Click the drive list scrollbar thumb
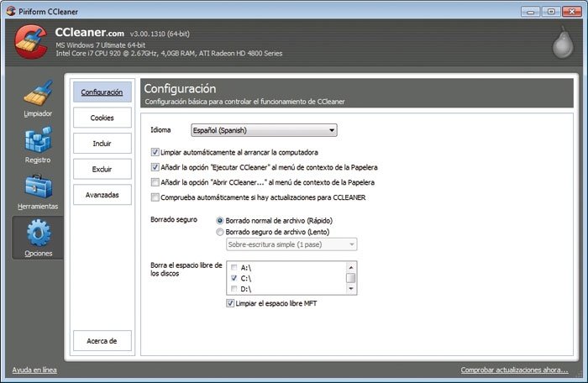Image resolution: width=588 pixels, height=383 pixels. point(351,278)
